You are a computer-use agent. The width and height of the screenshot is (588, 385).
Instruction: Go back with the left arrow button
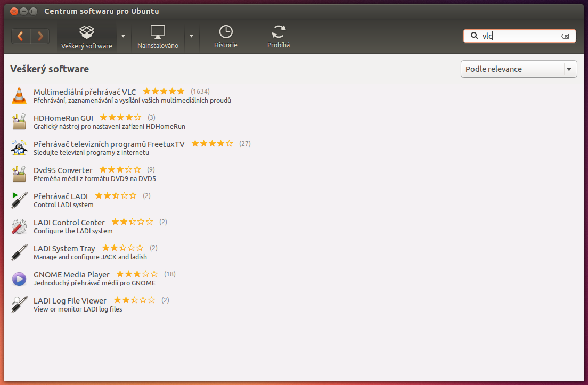pos(21,36)
